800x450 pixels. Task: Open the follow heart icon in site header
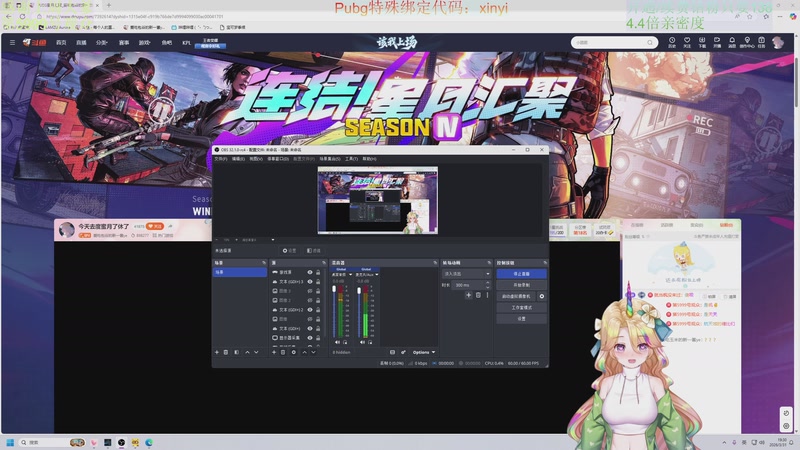(687, 40)
